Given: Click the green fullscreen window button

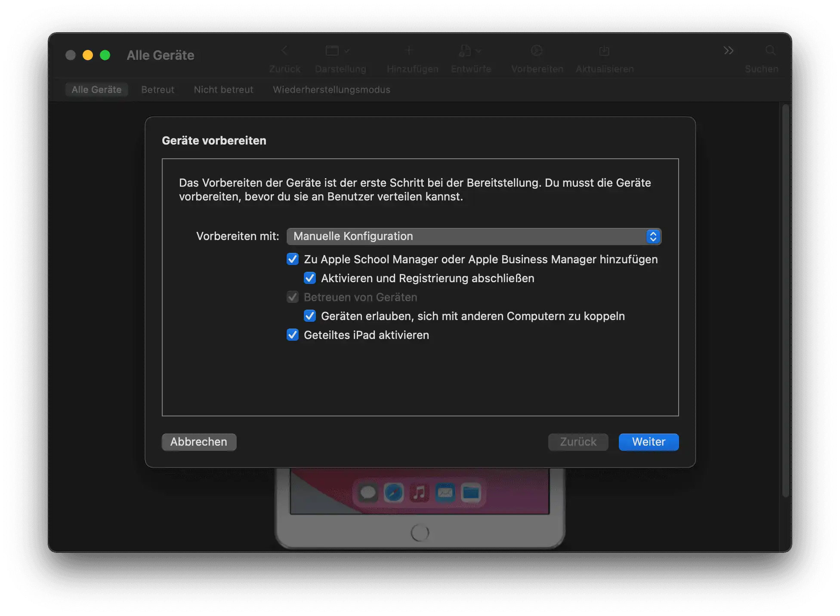Looking at the screenshot, I should click(x=105, y=55).
